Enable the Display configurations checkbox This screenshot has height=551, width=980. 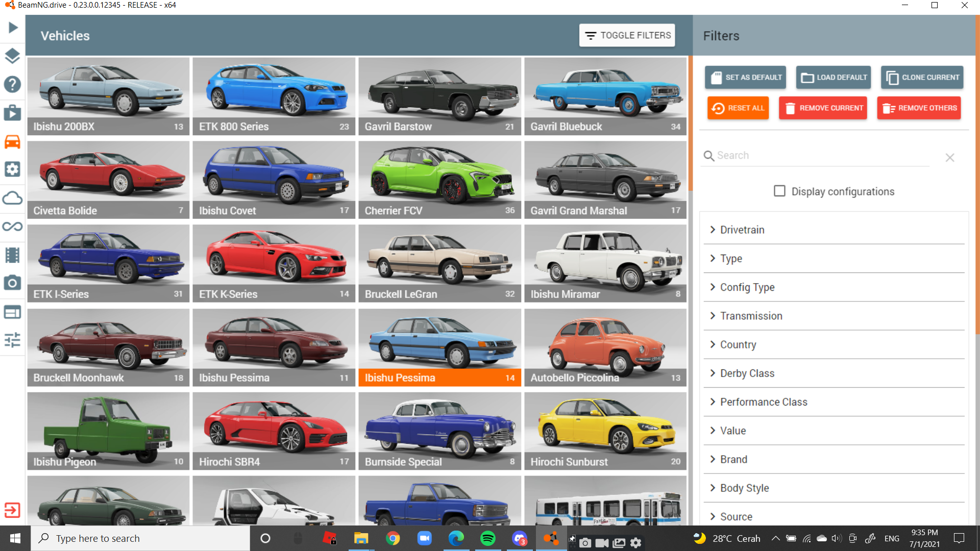779,191
